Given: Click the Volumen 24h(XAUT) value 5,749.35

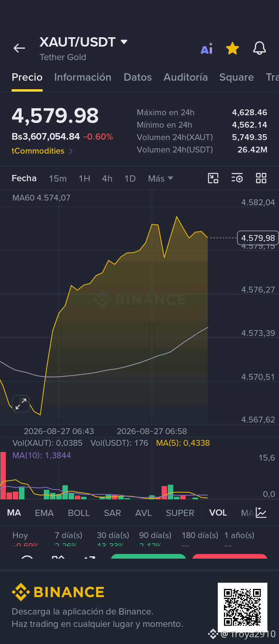Looking at the screenshot, I should (250, 137).
